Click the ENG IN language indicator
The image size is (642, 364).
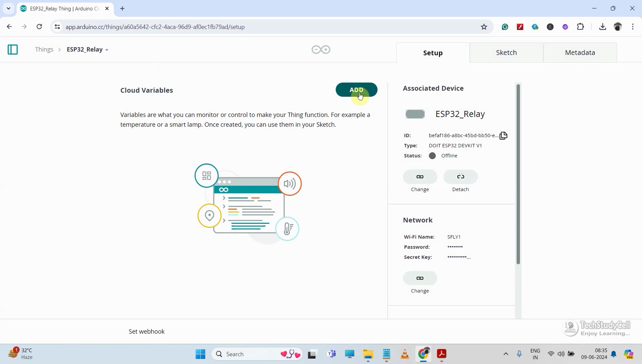[x=535, y=354]
